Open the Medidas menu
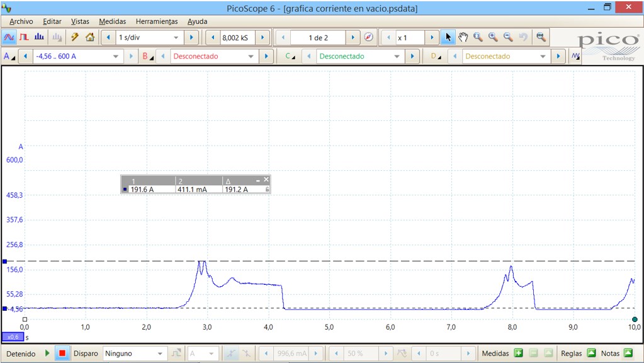644x363 pixels. click(112, 21)
